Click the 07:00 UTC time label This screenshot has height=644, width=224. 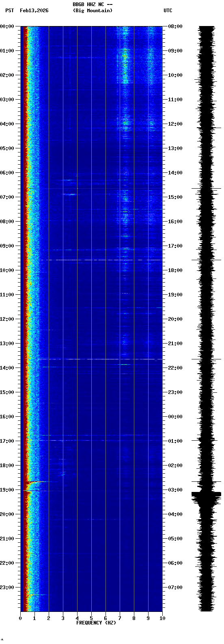pos(175,587)
